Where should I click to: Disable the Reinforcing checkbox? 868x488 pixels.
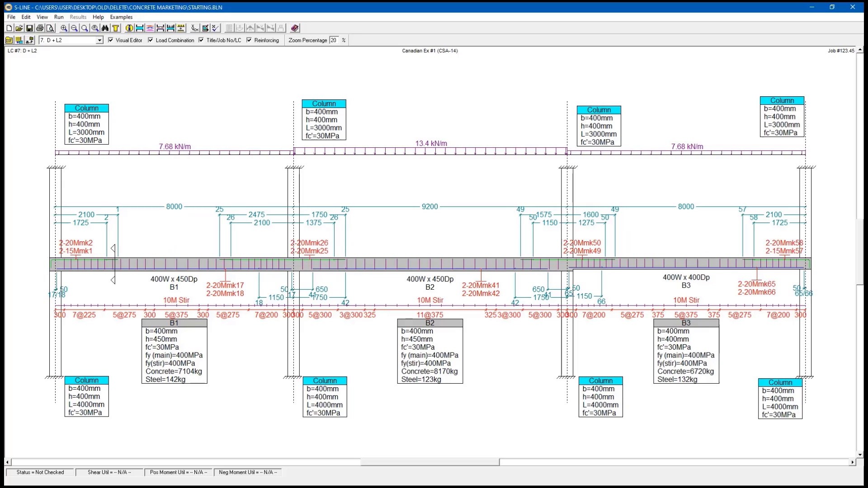tap(249, 40)
